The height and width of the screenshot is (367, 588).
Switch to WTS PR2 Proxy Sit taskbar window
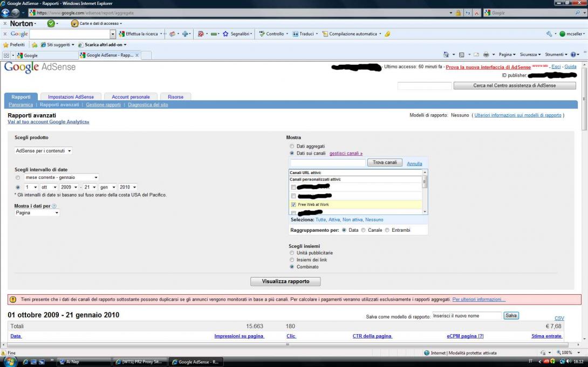click(140, 362)
